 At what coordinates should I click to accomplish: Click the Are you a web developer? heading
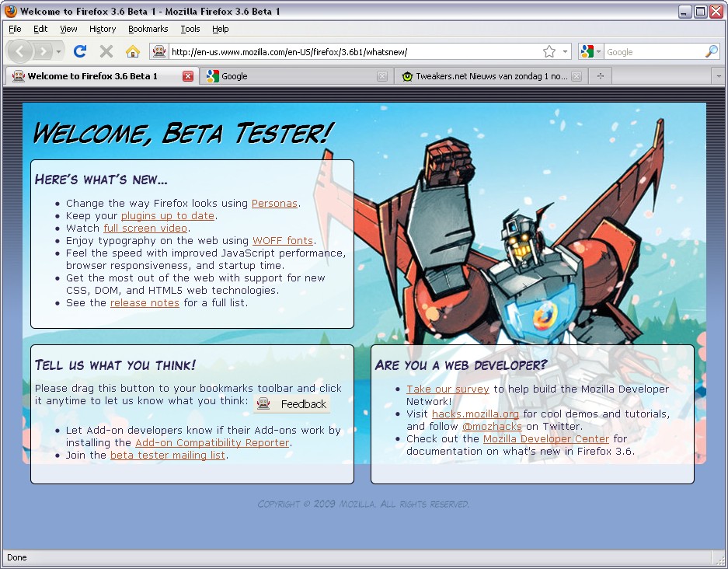[461, 365]
